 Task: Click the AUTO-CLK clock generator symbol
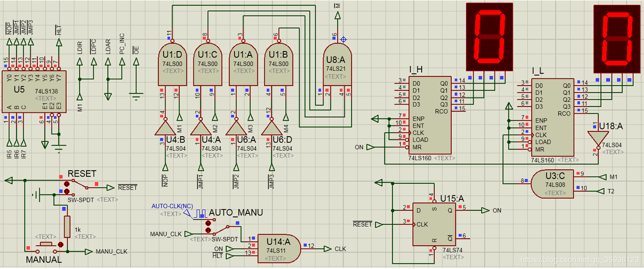[x=201, y=214]
